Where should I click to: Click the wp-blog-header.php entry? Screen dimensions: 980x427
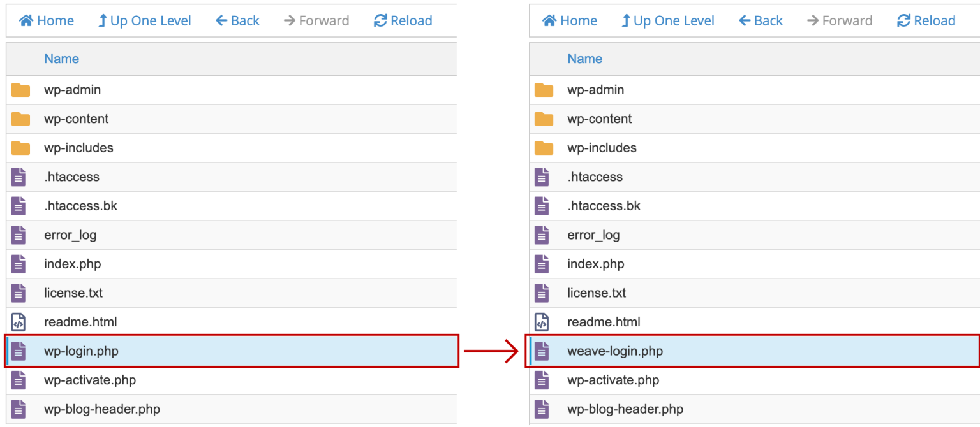[625, 409]
